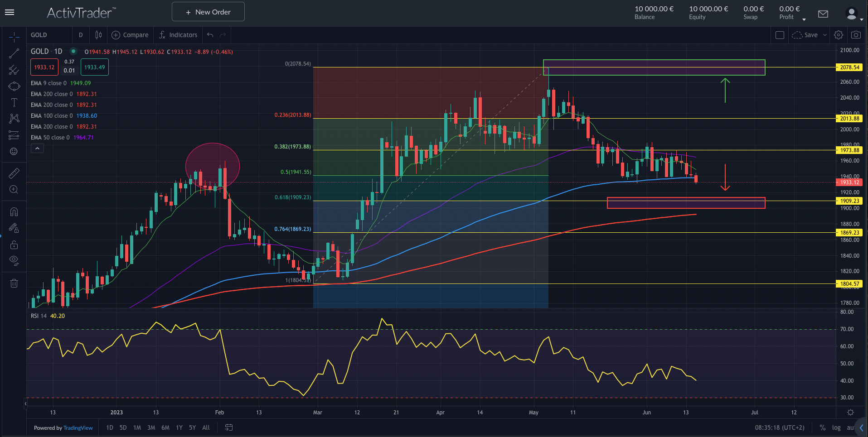Take a chart snapshot with camera icon
The image size is (868, 437).
pos(856,35)
